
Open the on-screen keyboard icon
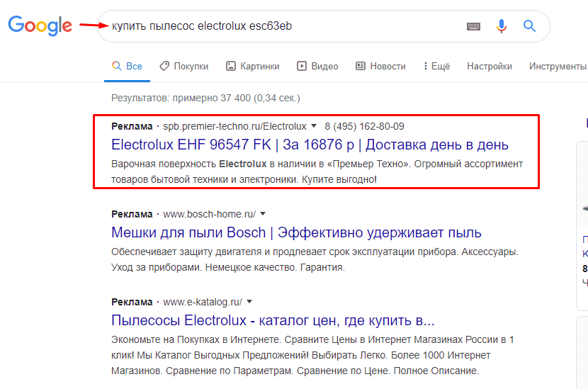tap(473, 26)
